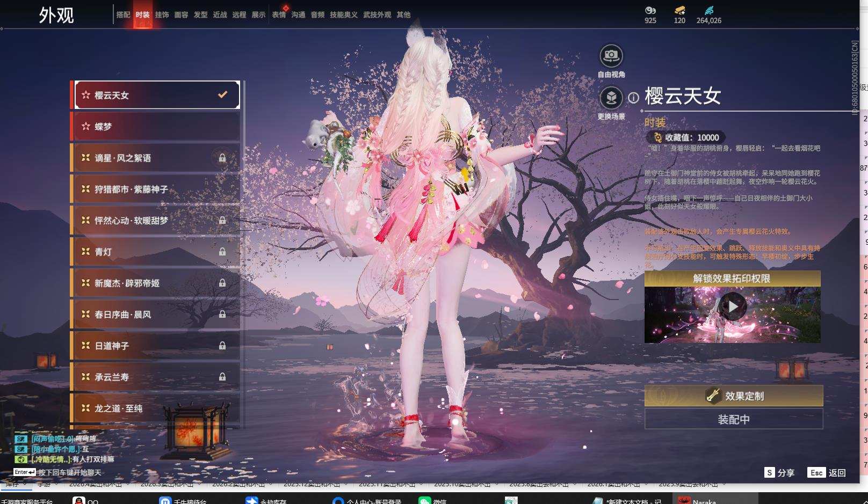Open the 技能奥义 tab
868x504 pixels.
click(344, 15)
